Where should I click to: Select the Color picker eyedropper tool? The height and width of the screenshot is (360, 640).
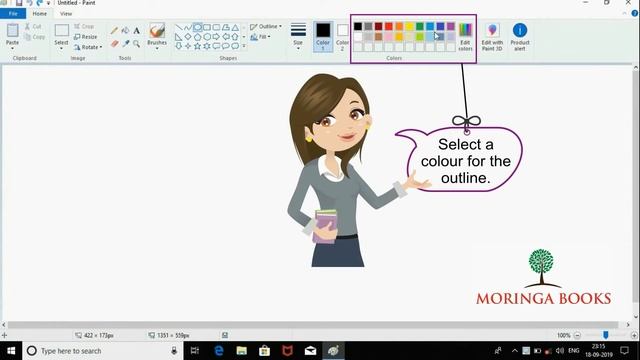pyautogui.click(x=126, y=43)
